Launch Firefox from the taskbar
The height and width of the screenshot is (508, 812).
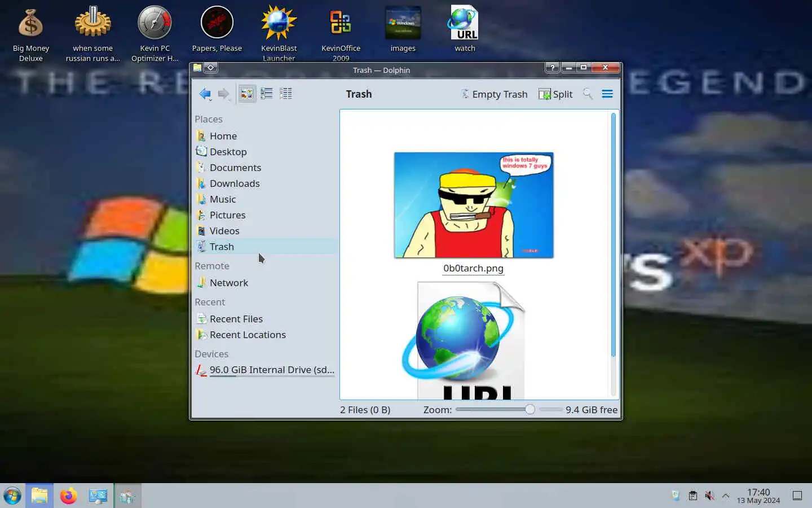(68, 496)
